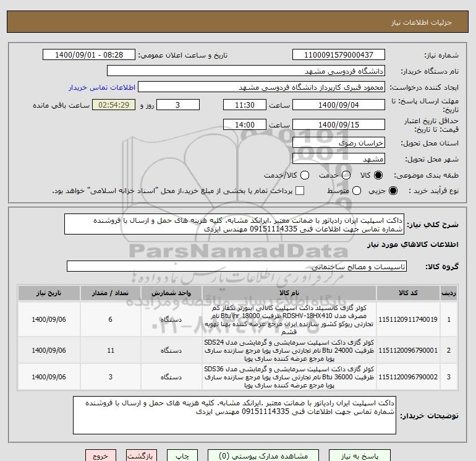This screenshot has height=461, width=476.
Task: Click the RDSHV-18HX410 product name cell
Action: [289, 320]
